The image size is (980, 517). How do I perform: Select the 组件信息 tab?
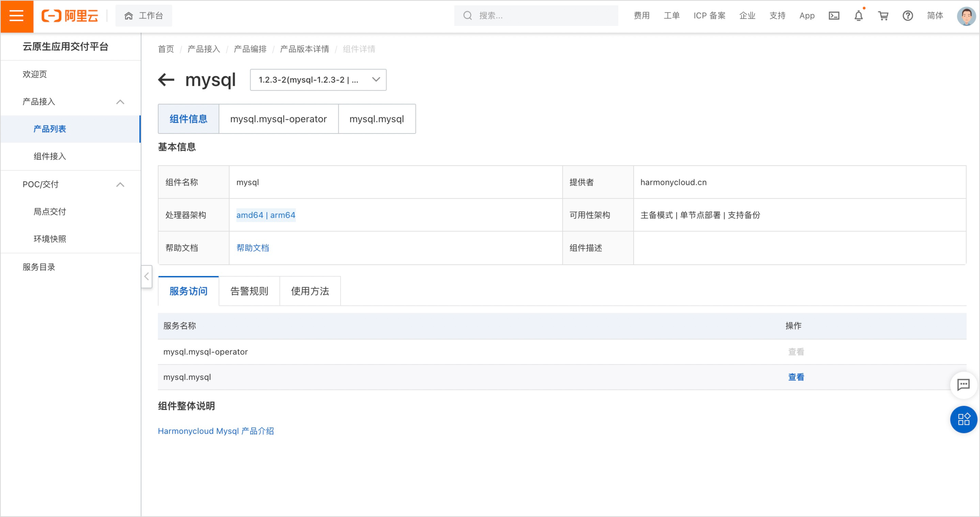(x=188, y=119)
